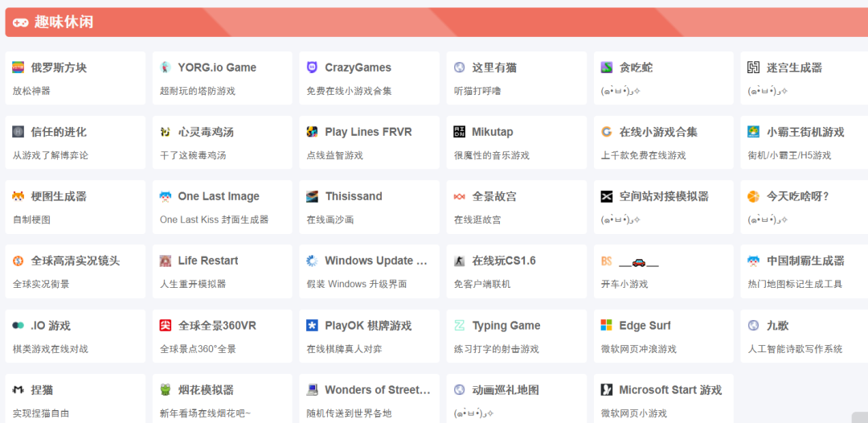Click the globe icon beside 动画巡礼地图

[460, 390]
